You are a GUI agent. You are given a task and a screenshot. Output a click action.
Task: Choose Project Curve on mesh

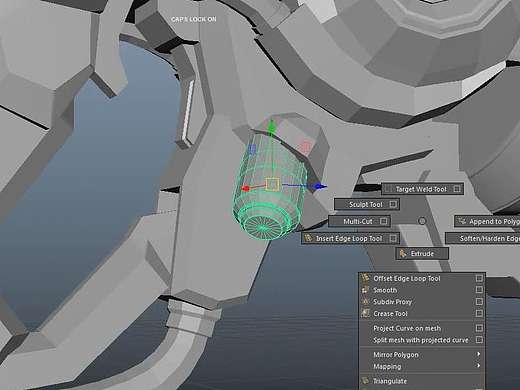coord(422,328)
